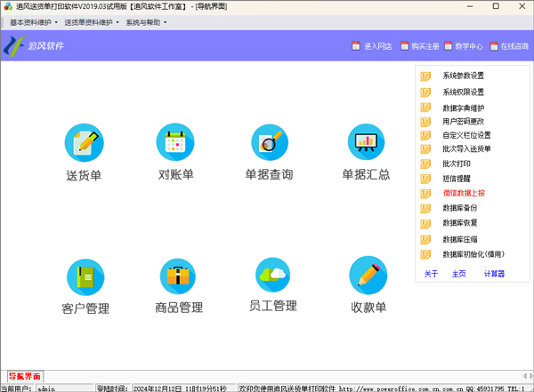Image resolution: width=534 pixels, height=392 pixels.
Task: Click 进入网店 in the top banner
Action: 372,46
